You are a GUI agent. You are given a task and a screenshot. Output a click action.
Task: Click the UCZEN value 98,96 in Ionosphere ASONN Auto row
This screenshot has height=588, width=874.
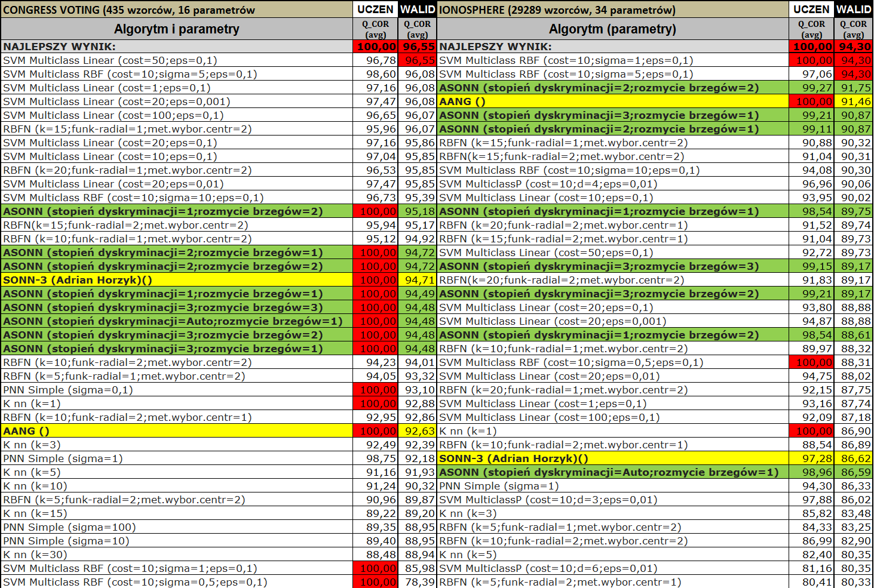click(811, 472)
